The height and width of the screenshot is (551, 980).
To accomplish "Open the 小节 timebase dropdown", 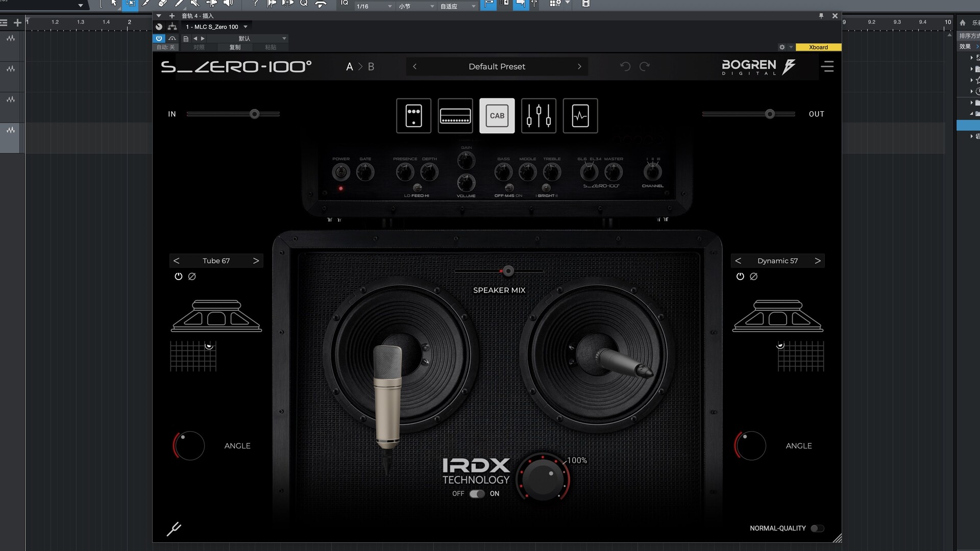I will tap(416, 6).
